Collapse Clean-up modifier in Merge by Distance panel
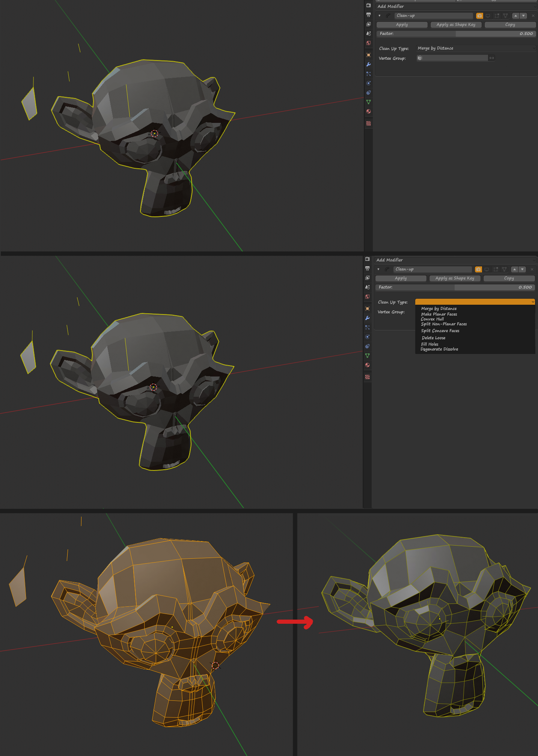The height and width of the screenshot is (756, 538). pos(380,15)
